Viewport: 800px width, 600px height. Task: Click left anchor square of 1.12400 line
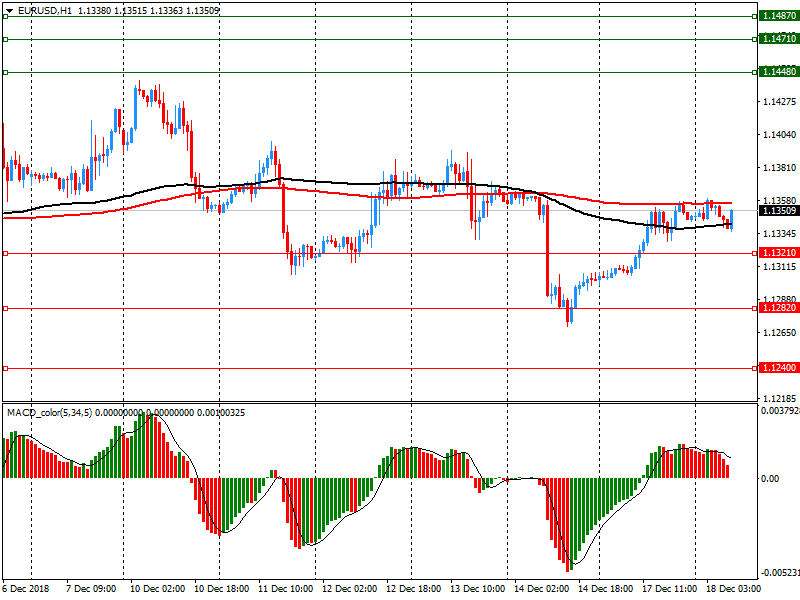(x=5, y=368)
